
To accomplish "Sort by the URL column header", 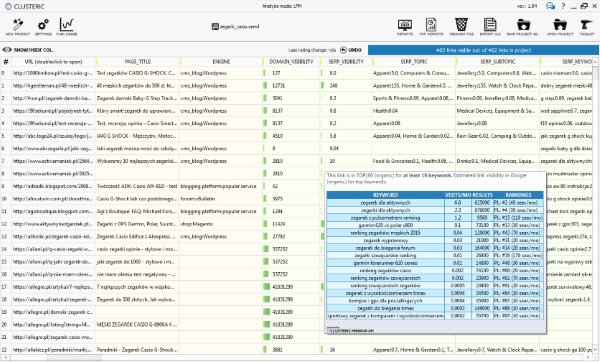I will pyautogui.click(x=53, y=62).
